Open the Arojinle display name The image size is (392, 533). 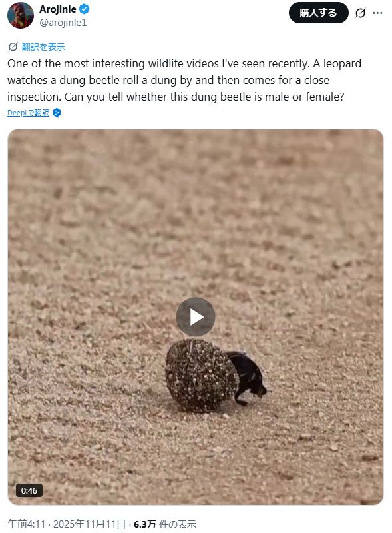(x=58, y=9)
